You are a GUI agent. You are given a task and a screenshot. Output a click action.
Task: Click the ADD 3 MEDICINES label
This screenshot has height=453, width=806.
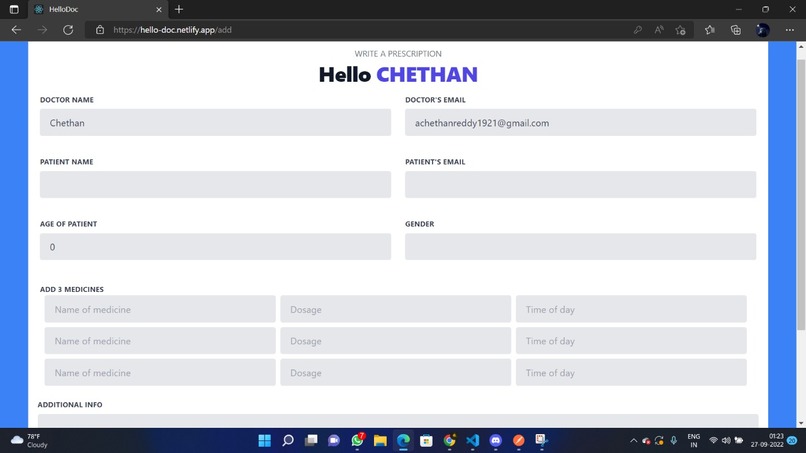(72, 289)
